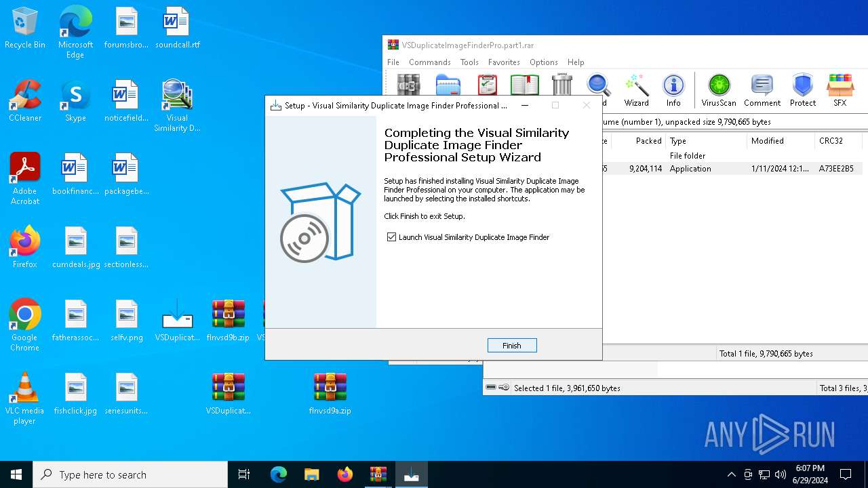Screen dimensions: 868x488
Task: Select the packagebe... document on desktop
Action: 126,175
